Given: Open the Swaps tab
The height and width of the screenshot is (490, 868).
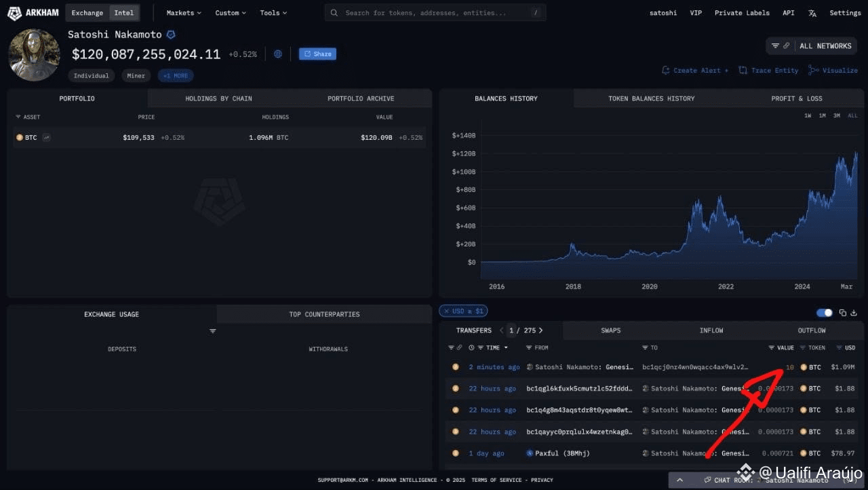Looking at the screenshot, I should pyautogui.click(x=610, y=331).
